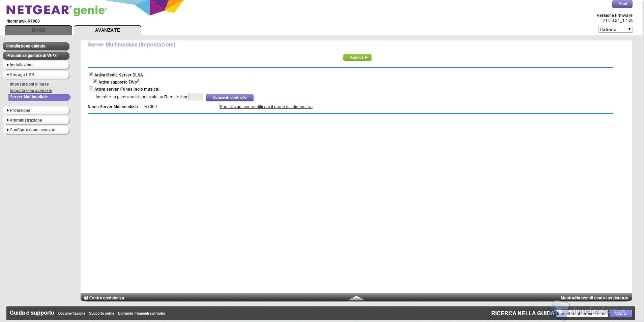Select the AVANZATE tab
The image size is (644, 322).
(108, 30)
